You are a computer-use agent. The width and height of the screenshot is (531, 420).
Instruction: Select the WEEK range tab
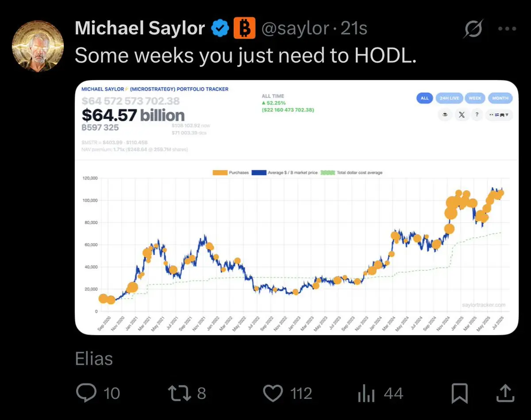click(x=475, y=98)
